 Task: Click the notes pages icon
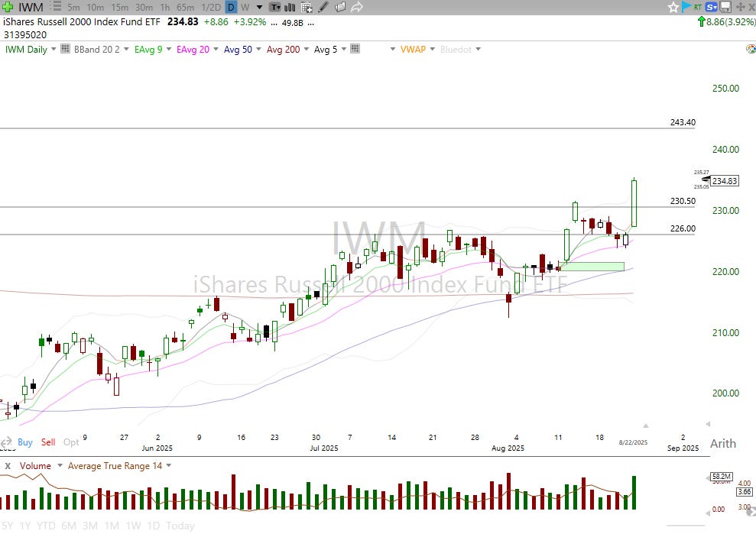pos(340,7)
